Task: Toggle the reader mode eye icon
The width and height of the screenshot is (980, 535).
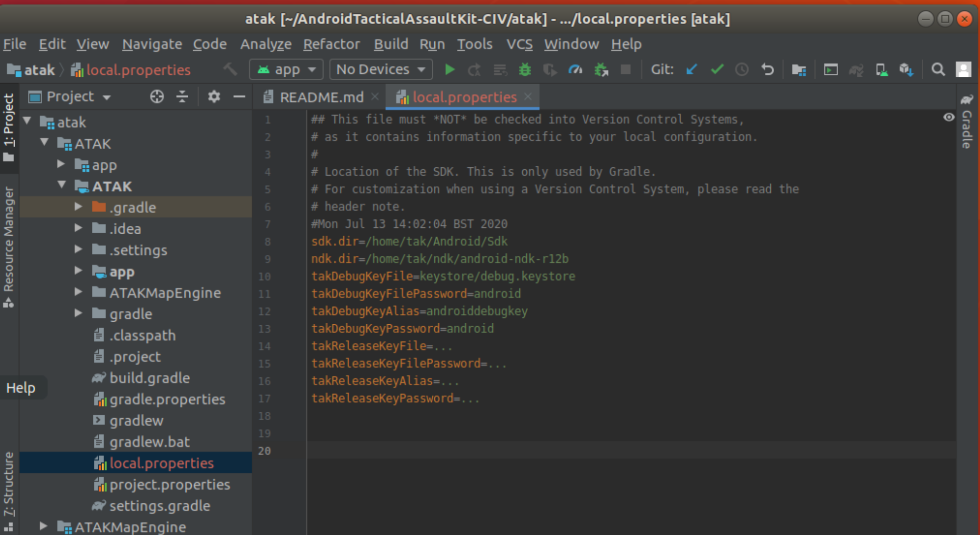Action: point(949,117)
